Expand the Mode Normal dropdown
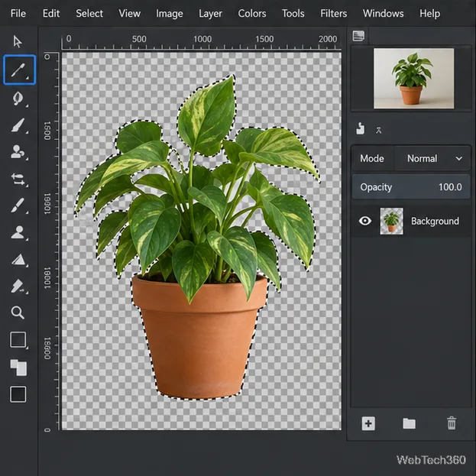Viewport: 476px width, 476px height. pyautogui.click(x=432, y=158)
